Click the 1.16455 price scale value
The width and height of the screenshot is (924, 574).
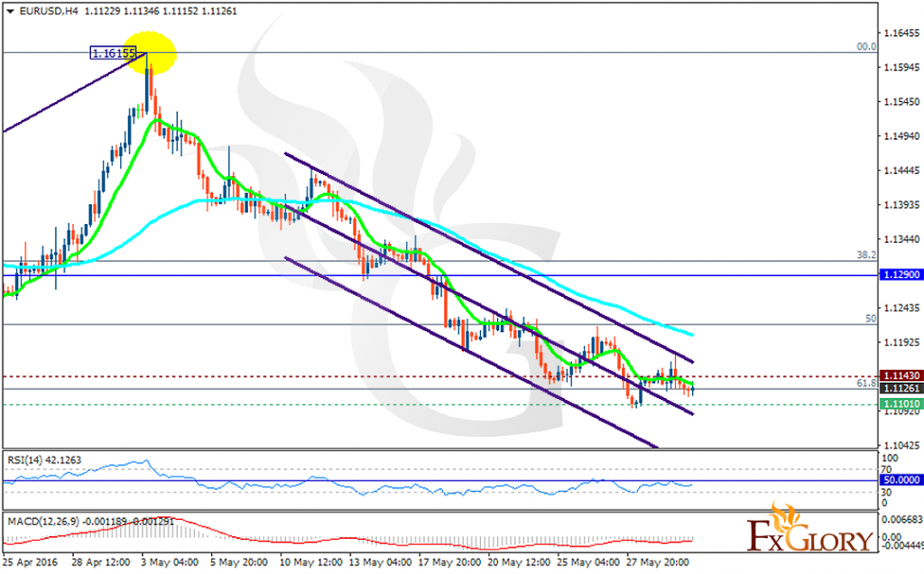901,33
